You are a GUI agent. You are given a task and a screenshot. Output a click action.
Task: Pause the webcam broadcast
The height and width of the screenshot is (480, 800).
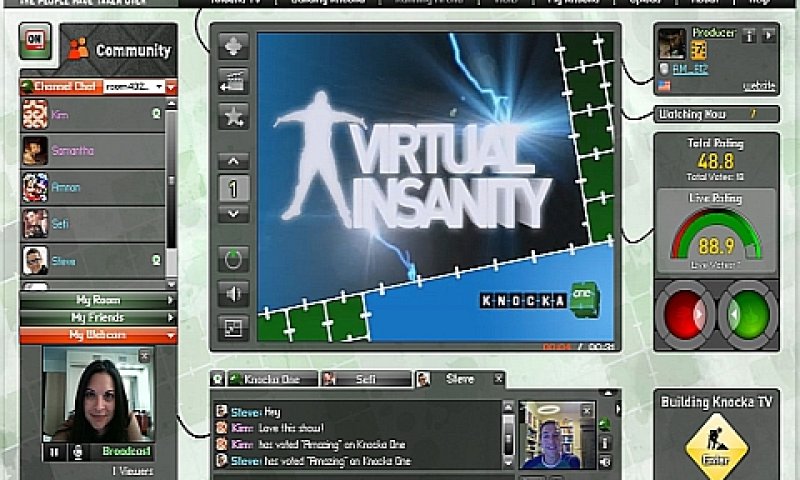[55, 452]
